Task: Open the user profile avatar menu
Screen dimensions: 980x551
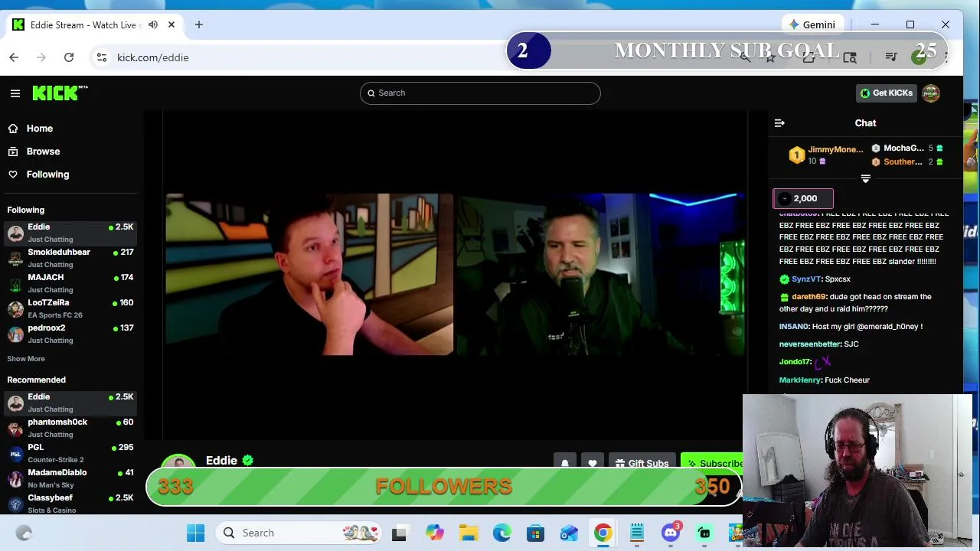Action: point(931,93)
